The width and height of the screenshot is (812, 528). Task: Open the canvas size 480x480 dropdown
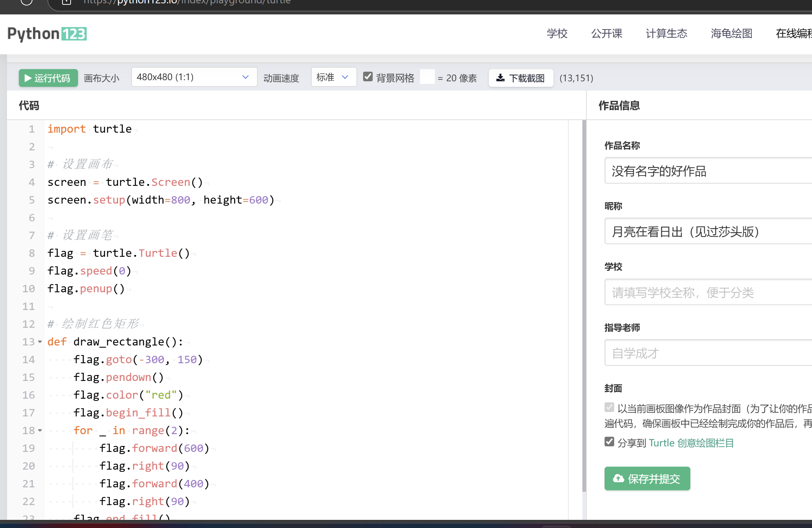tap(194, 77)
